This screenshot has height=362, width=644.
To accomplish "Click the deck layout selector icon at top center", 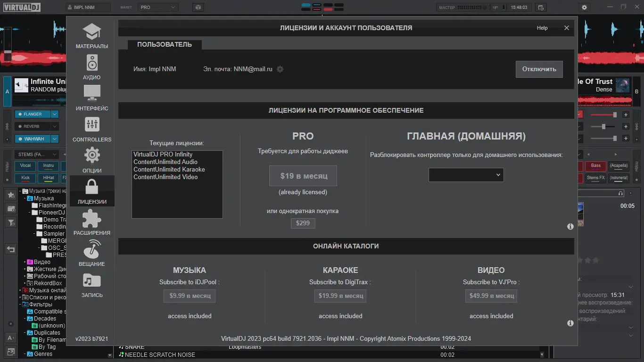I will [x=322, y=7].
